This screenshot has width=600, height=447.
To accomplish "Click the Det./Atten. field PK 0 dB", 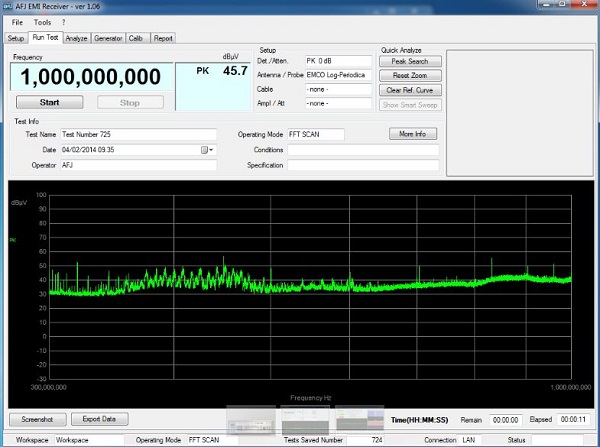I will click(338, 61).
